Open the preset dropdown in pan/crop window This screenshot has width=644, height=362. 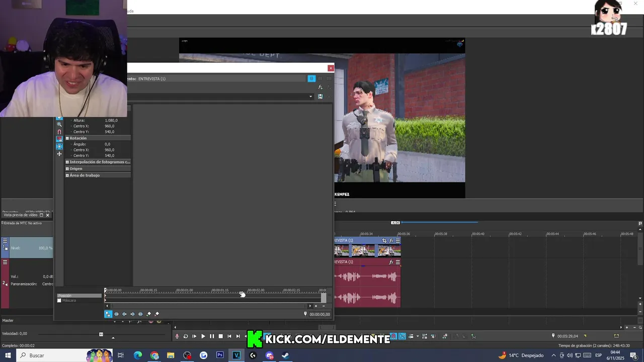(311, 97)
